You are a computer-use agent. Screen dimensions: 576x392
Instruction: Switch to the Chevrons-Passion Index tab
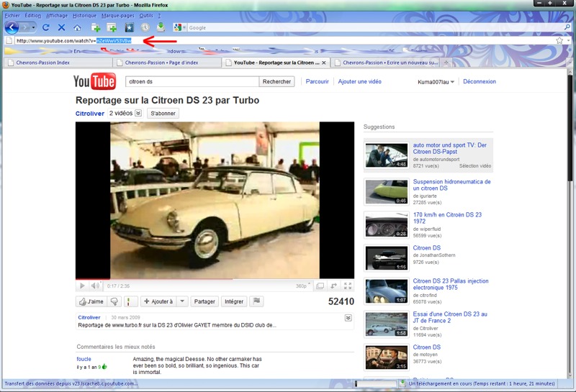58,63
